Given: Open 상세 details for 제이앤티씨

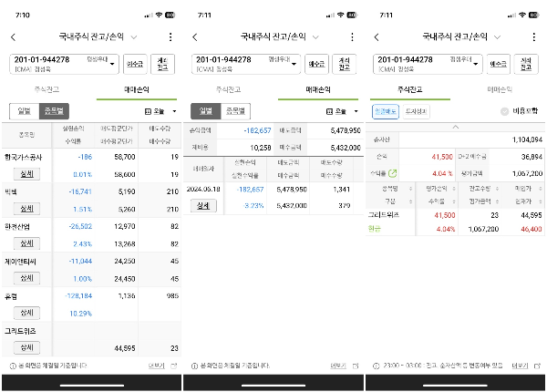Looking at the screenshot, I should click(26, 278).
